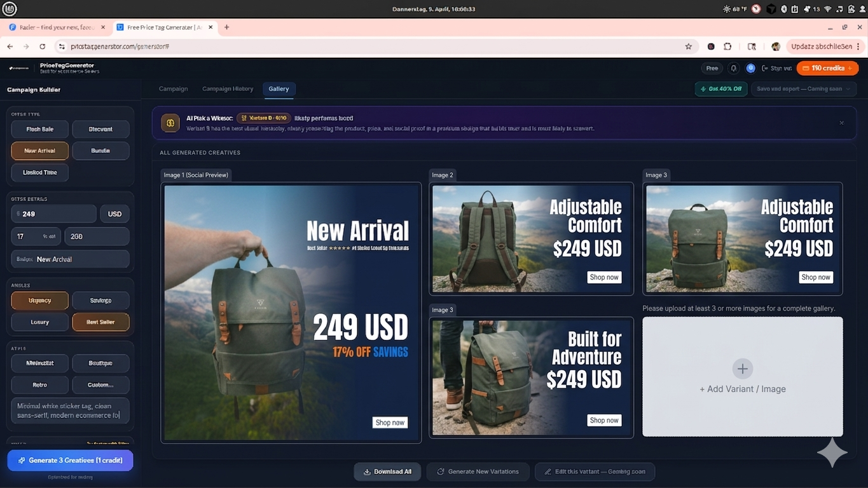Click the Image 2 label
This screenshot has width=868, height=488.
443,175
